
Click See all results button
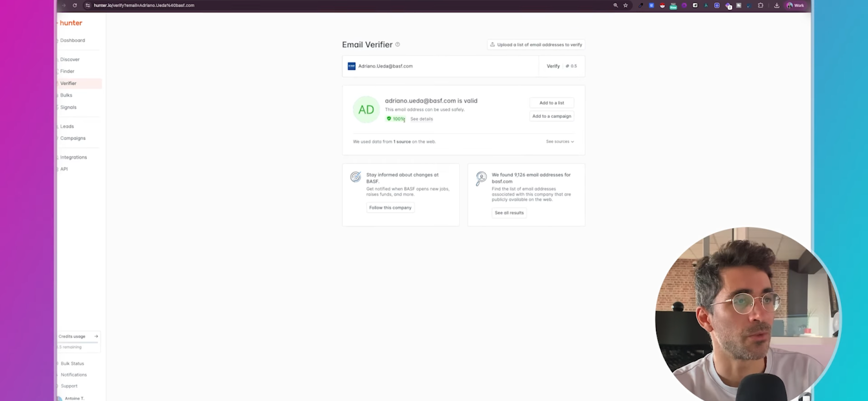click(509, 213)
